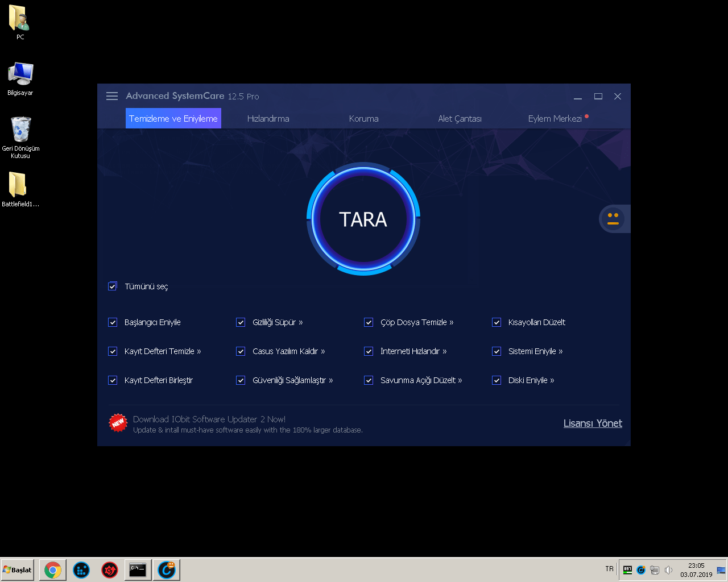Screen dimensions: 728x582
Task: Click the TR language indicator
Action: (x=610, y=569)
